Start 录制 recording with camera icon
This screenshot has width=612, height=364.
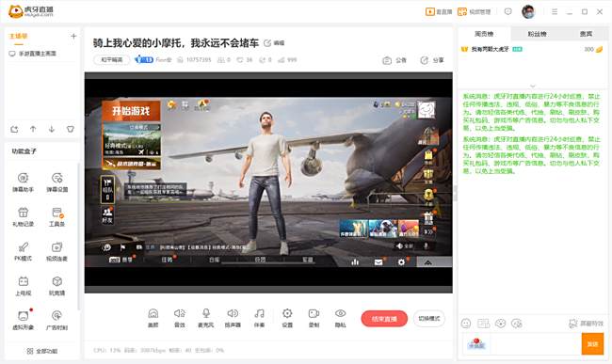tap(314, 318)
